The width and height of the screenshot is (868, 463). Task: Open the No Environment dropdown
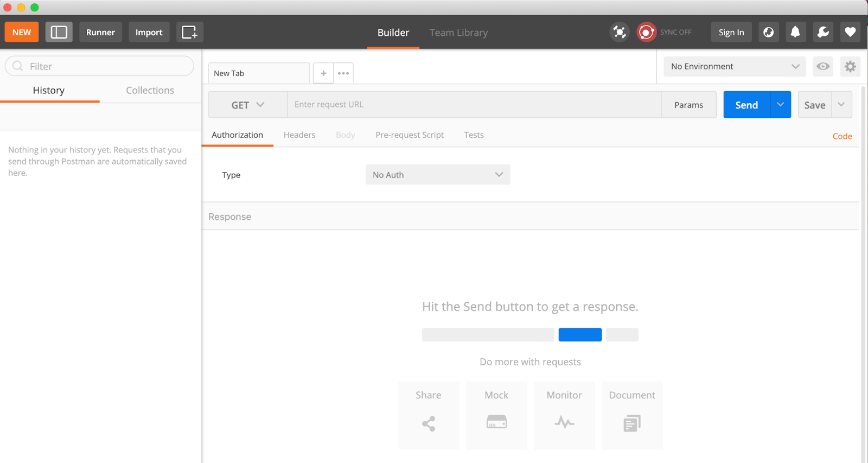coord(735,66)
